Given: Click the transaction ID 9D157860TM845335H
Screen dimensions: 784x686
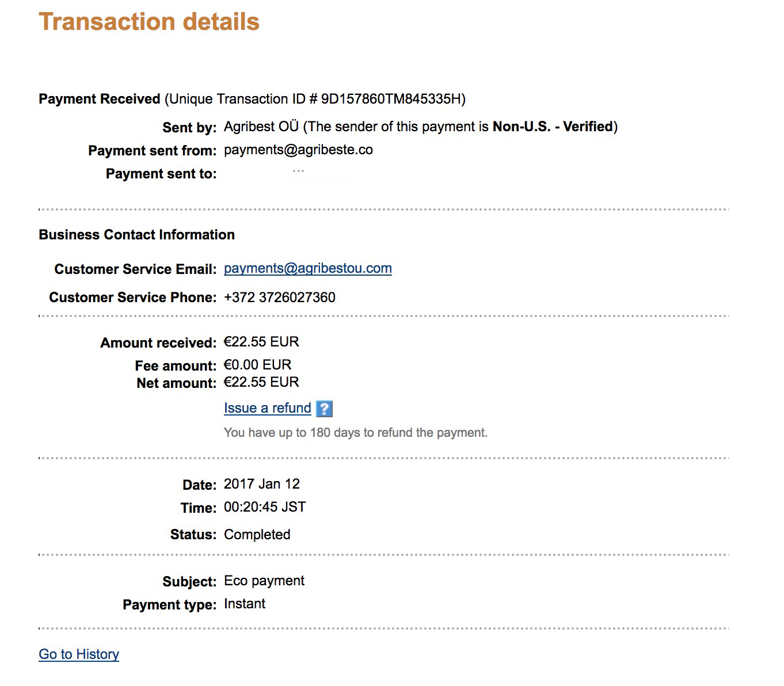Looking at the screenshot, I should click(391, 99).
